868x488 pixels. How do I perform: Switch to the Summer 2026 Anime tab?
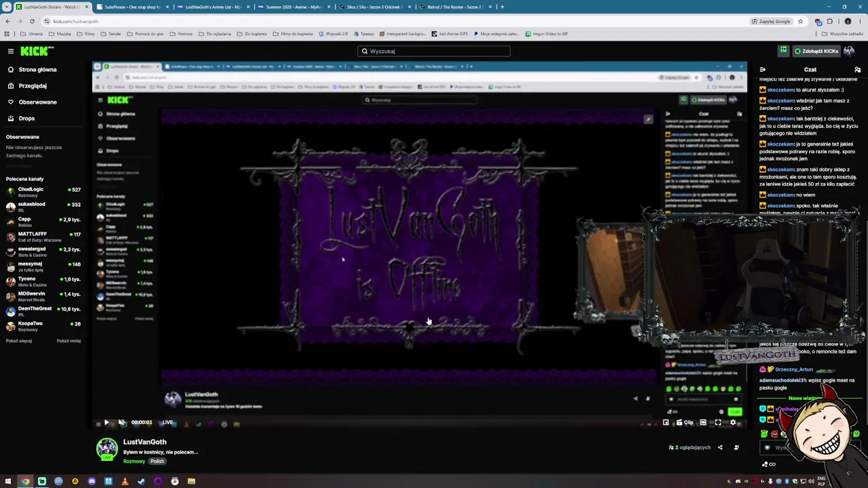pyautogui.click(x=293, y=7)
